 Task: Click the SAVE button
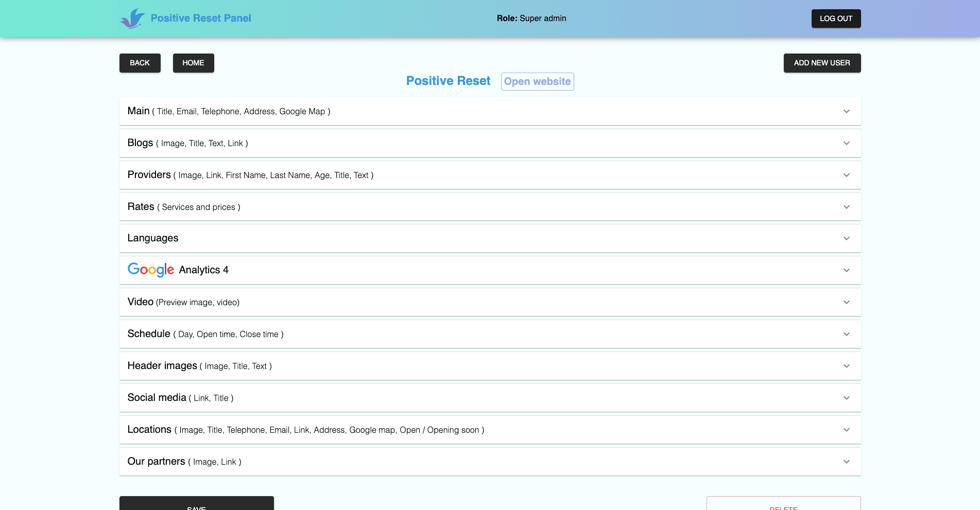point(197,503)
